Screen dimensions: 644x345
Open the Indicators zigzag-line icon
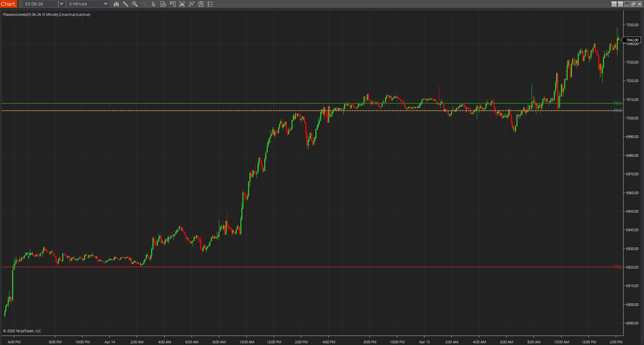click(192, 4)
